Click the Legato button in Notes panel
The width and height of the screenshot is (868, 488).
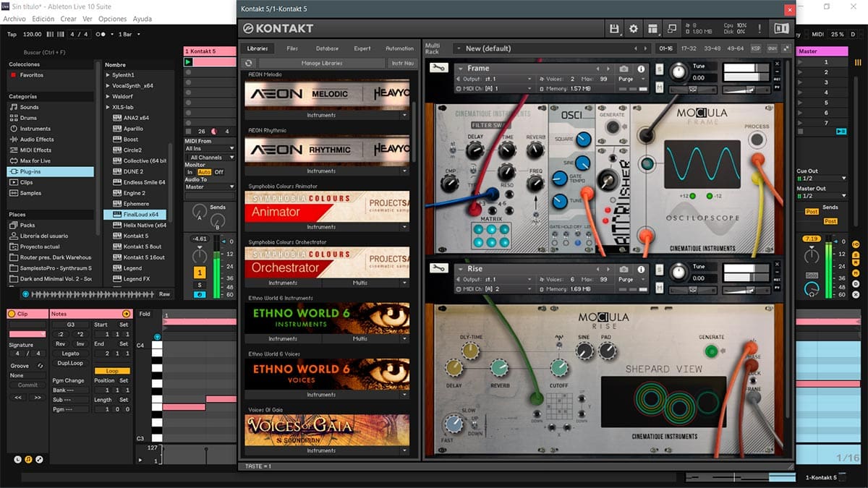71,354
